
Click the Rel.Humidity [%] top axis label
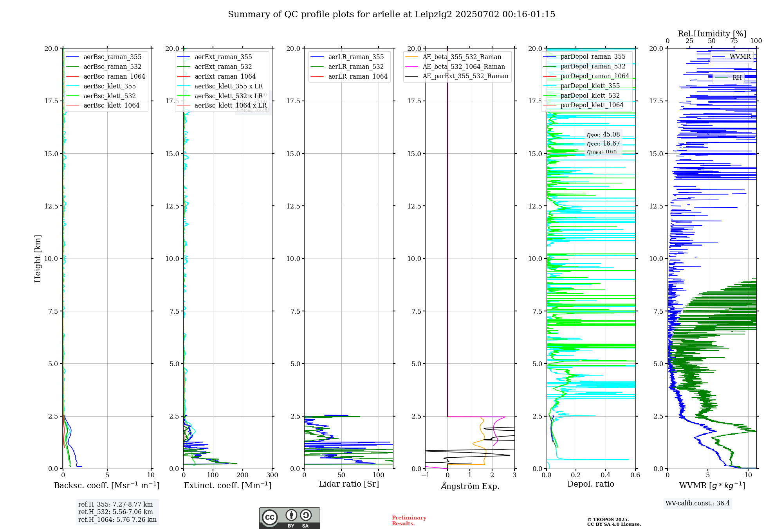pyautogui.click(x=712, y=34)
